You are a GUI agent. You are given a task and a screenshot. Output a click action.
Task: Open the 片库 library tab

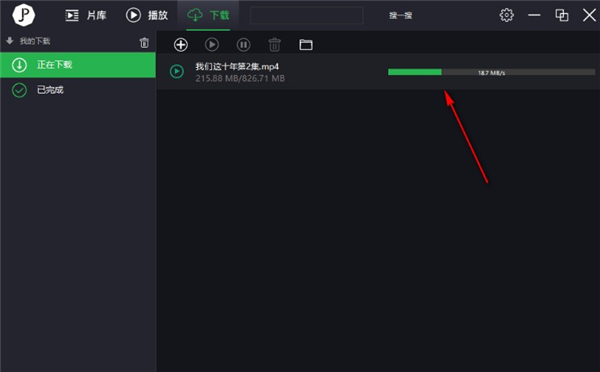86,15
